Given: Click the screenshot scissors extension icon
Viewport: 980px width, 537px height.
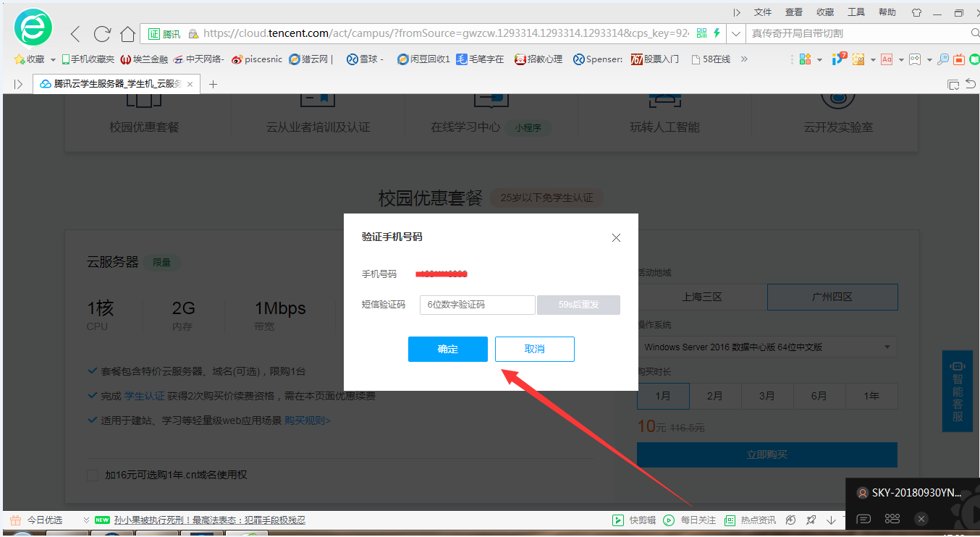Looking at the screenshot, I should point(858,59).
